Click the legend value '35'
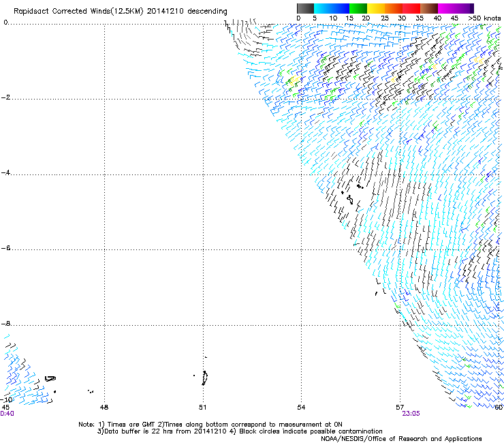Viewport: 504px width, 443px height. (x=420, y=18)
